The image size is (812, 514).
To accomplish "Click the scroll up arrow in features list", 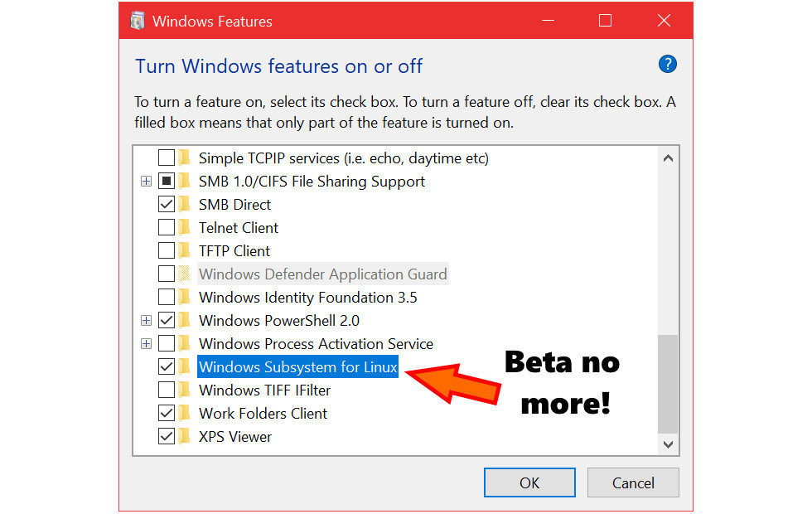I will click(668, 158).
